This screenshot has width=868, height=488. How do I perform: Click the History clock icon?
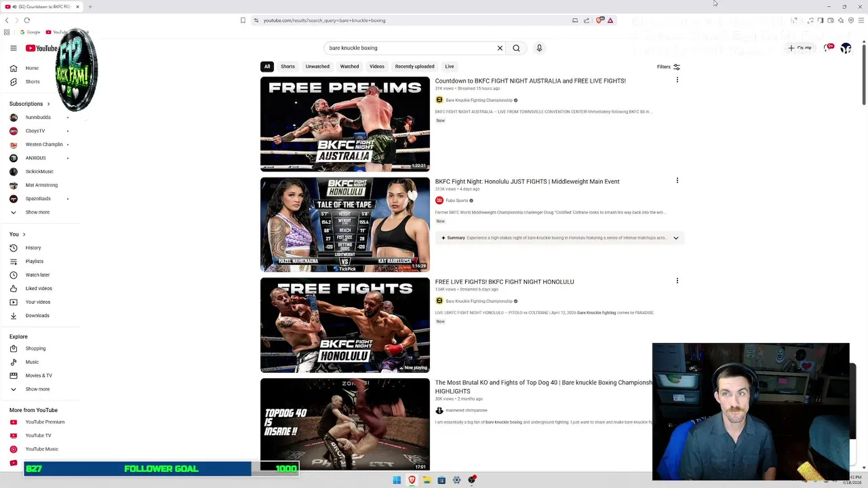tap(14, 248)
